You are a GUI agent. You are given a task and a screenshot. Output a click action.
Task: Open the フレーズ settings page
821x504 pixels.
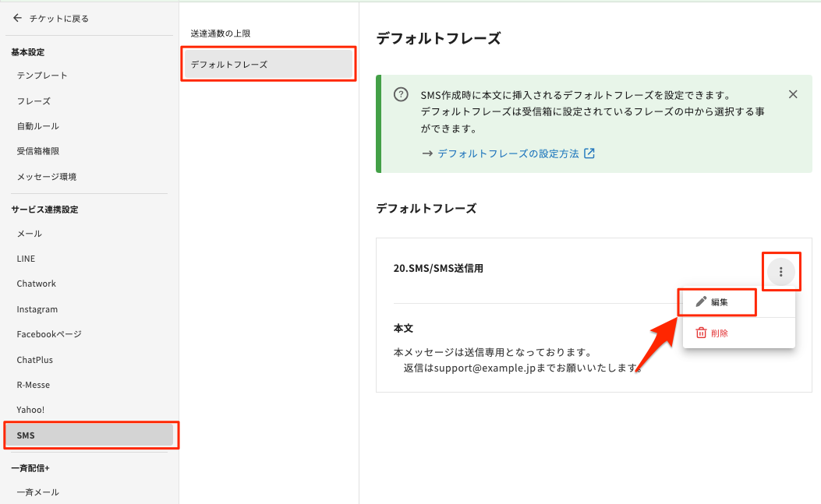[x=34, y=101]
